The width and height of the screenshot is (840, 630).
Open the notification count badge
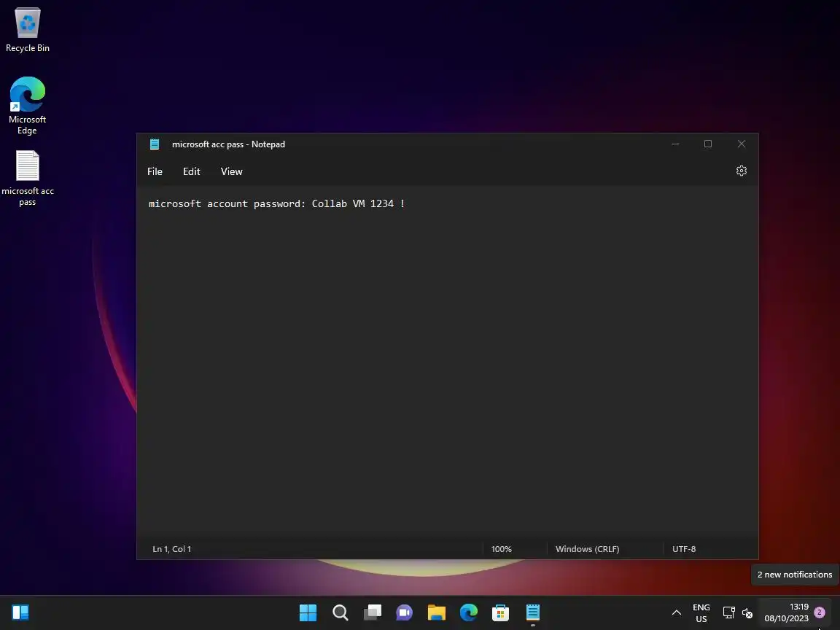click(x=819, y=612)
